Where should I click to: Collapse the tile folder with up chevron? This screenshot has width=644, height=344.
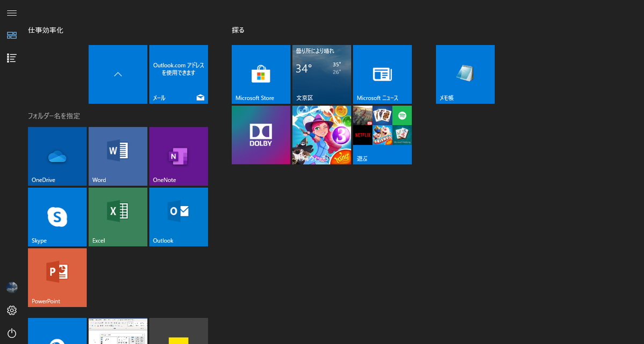(x=118, y=74)
